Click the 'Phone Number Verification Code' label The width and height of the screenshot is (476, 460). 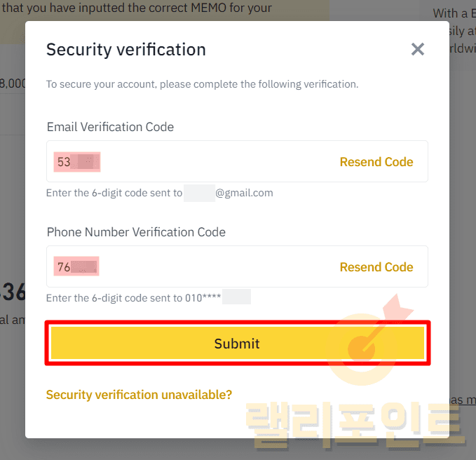coord(136,232)
